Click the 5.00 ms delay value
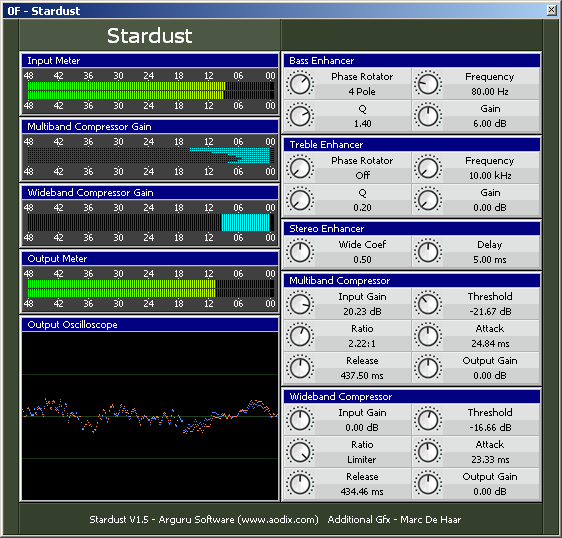This screenshot has height=538, width=562. pos(490,260)
